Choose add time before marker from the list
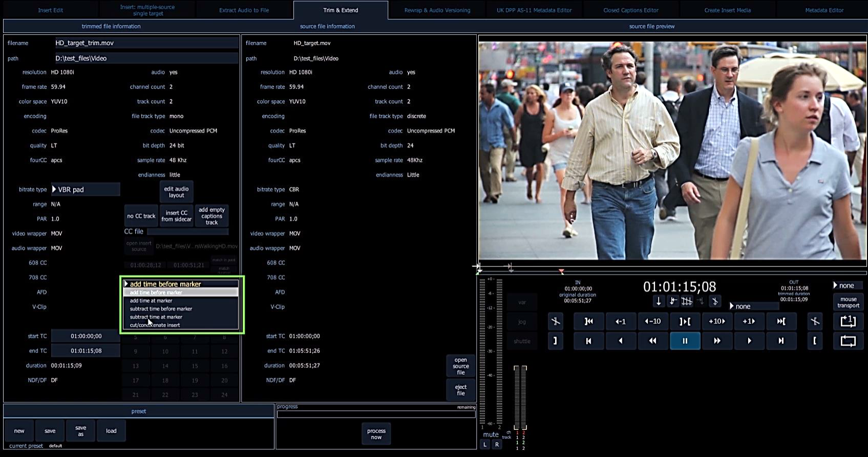The width and height of the screenshot is (868, 457). point(181,293)
